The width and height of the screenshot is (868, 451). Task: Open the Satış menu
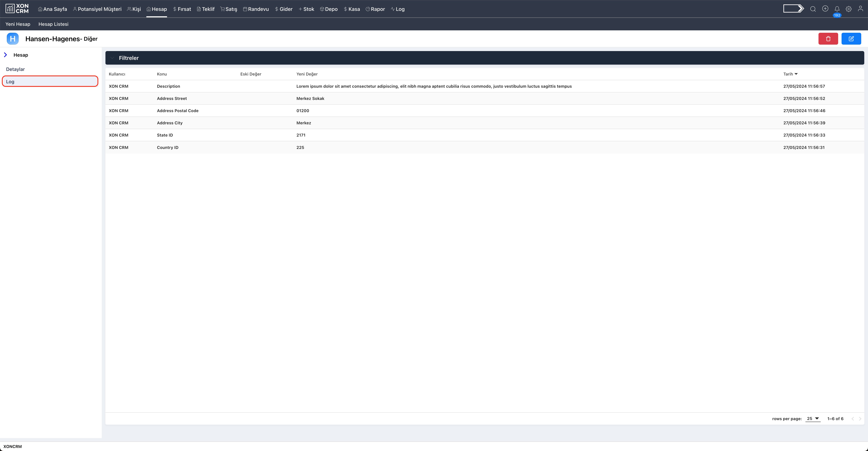pos(229,9)
